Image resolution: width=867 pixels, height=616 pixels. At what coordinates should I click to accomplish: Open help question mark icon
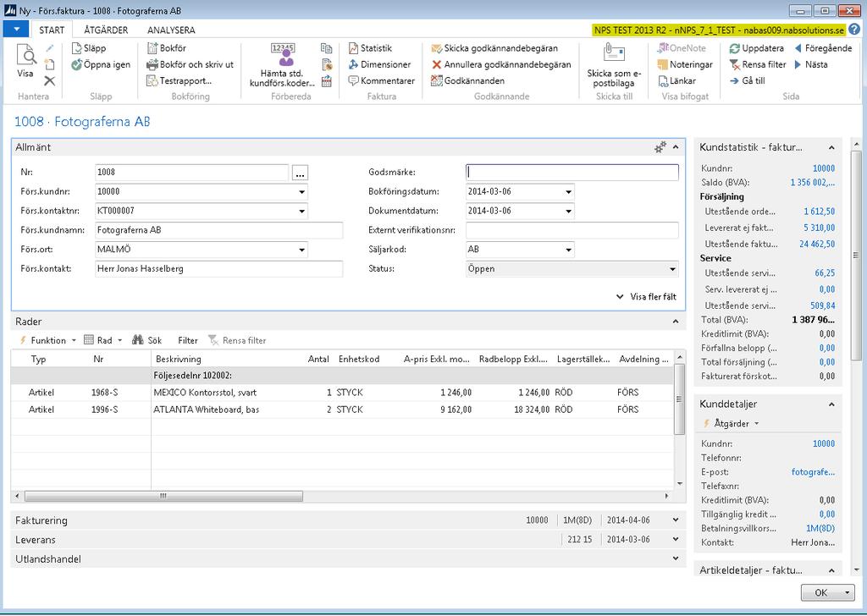tap(856, 30)
